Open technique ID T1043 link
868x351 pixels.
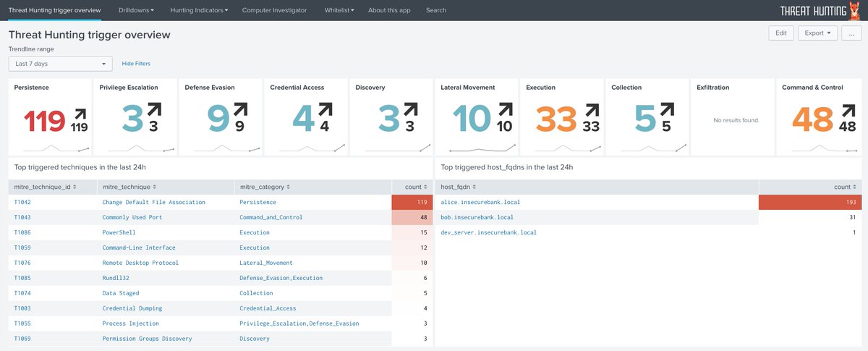[x=23, y=217]
